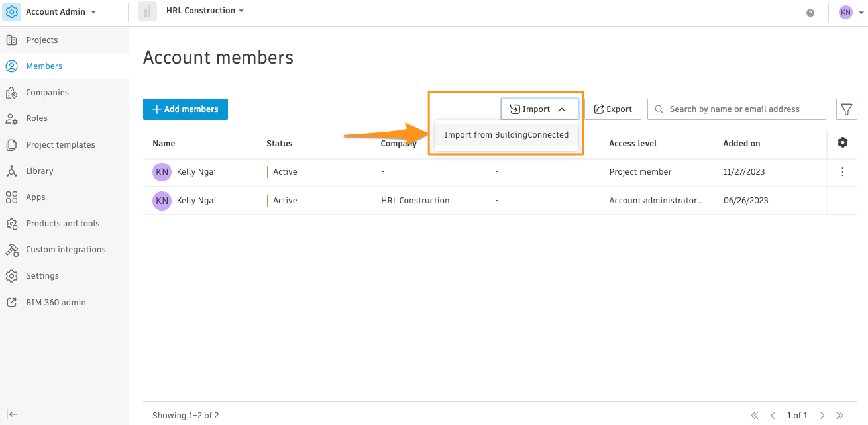Viewport: 868px width, 425px height.
Task: Click the Custom integrations hammer icon
Action: 11,250
